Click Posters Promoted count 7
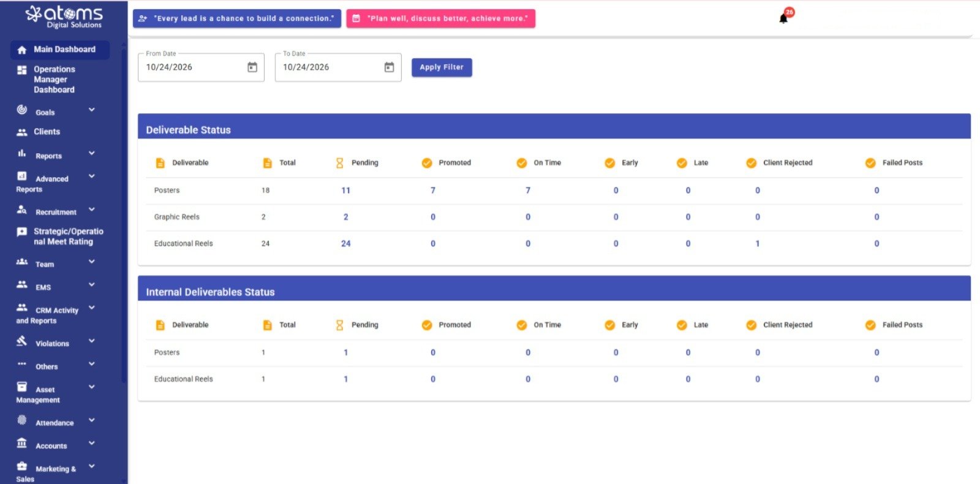 click(x=433, y=191)
